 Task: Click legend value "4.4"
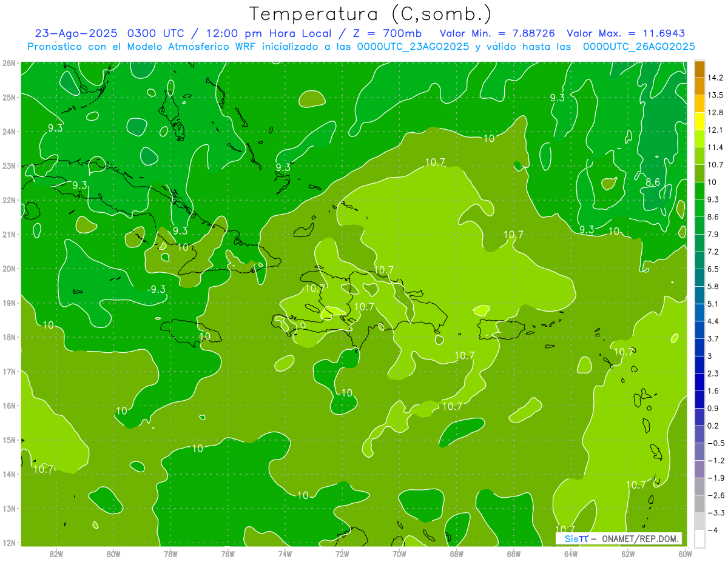pos(713,321)
